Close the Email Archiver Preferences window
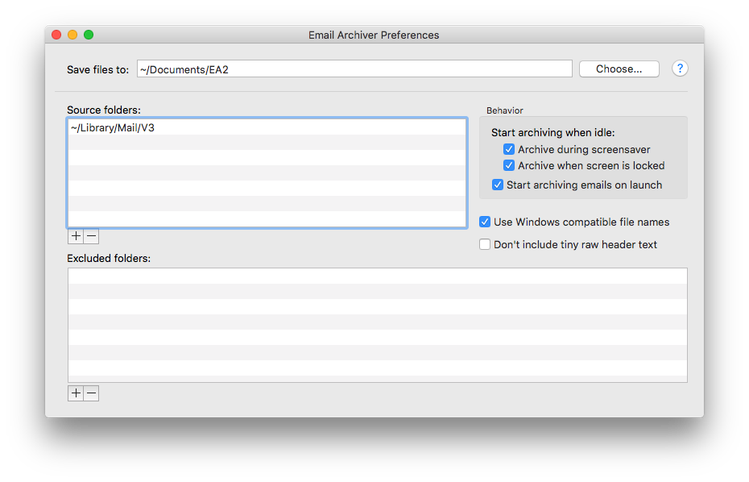Viewport: 749px width, 482px height. click(56, 34)
